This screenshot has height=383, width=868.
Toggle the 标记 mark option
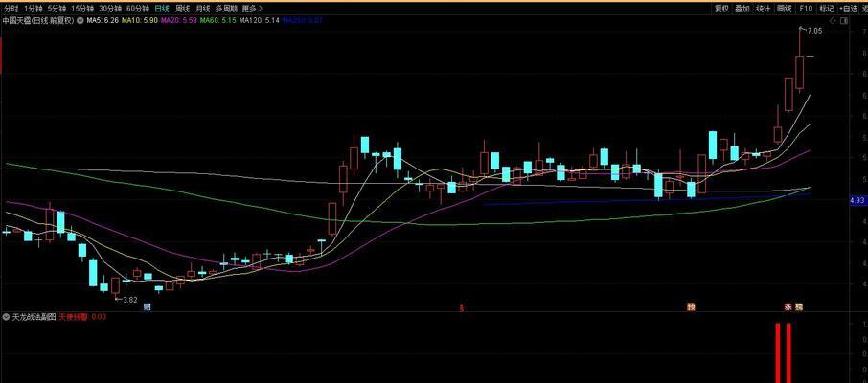pyautogui.click(x=826, y=8)
